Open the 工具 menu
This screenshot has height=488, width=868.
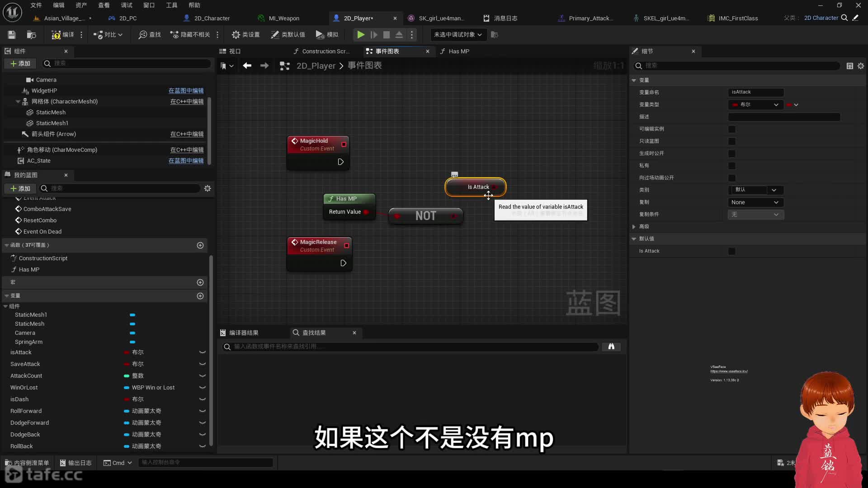click(x=172, y=5)
